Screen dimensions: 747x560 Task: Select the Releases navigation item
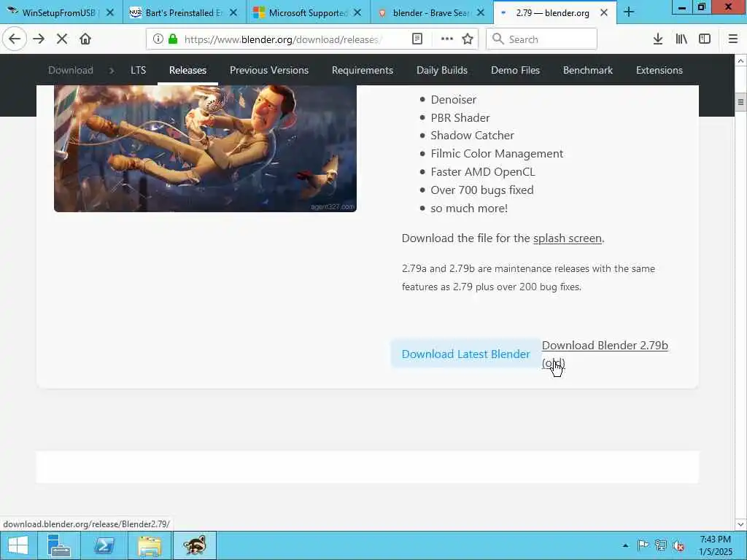click(187, 70)
